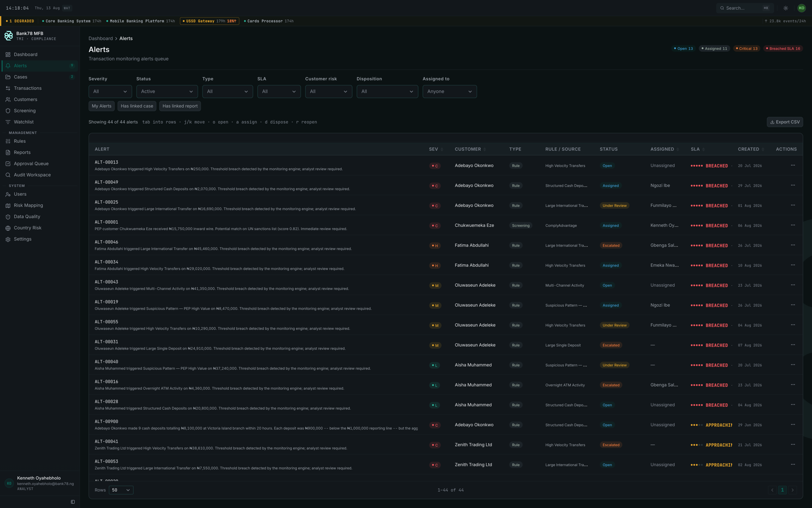This screenshot has width=812, height=508.
Task: Click Escalated status for ALT-00046
Action: [611, 246]
